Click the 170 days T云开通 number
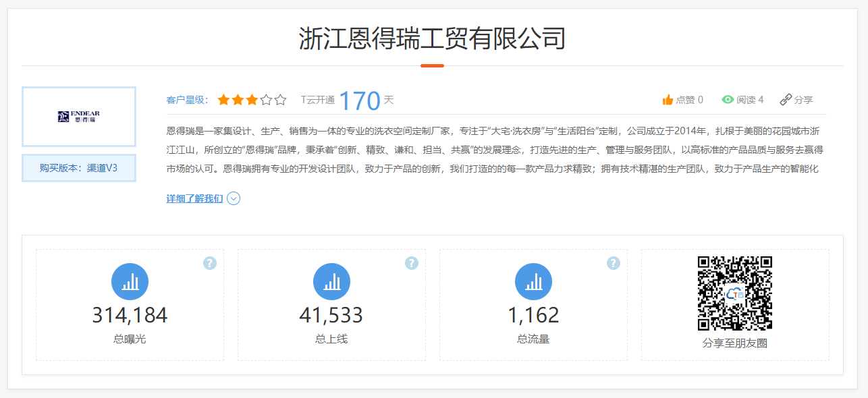 [360, 101]
